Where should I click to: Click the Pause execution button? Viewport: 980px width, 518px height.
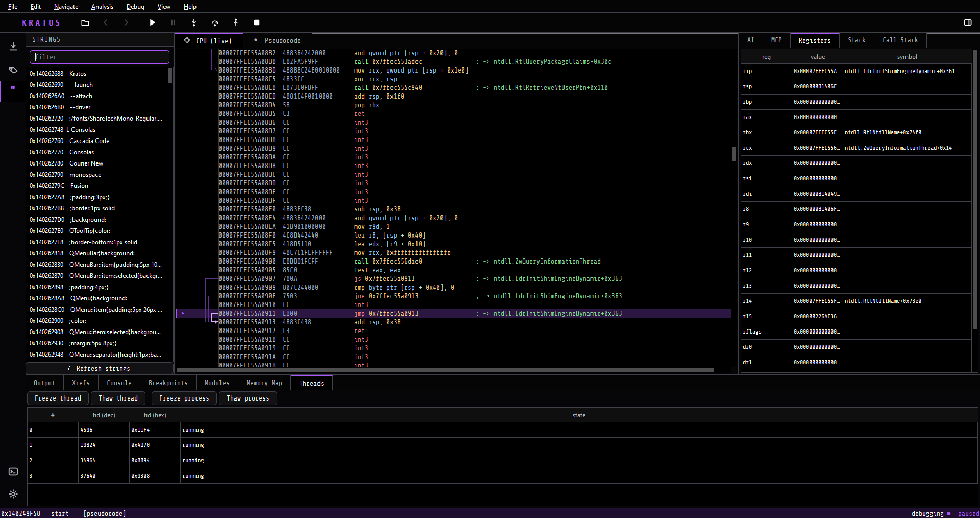[173, 22]
